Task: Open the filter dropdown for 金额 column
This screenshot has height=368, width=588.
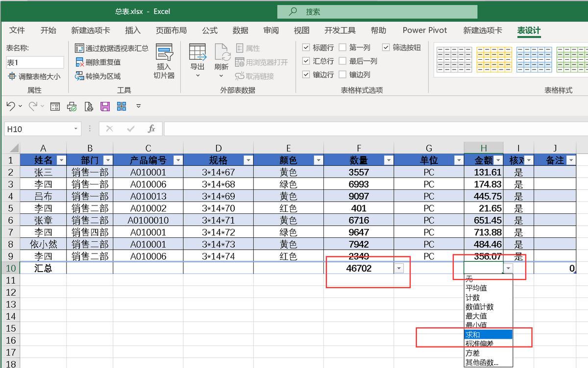Action: tap(498, 160)
